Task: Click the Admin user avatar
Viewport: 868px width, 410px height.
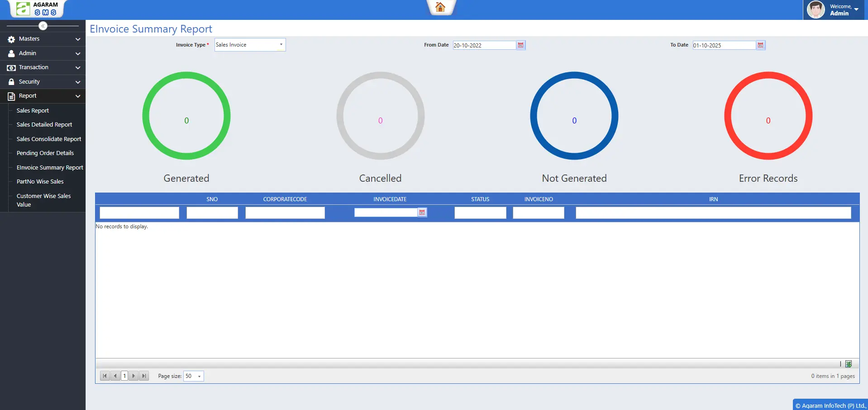Action: click(x=816, y=9)
